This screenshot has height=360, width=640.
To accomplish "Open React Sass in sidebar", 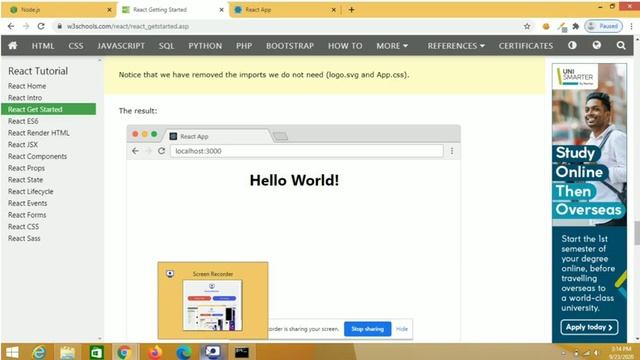I will point(24,238).
